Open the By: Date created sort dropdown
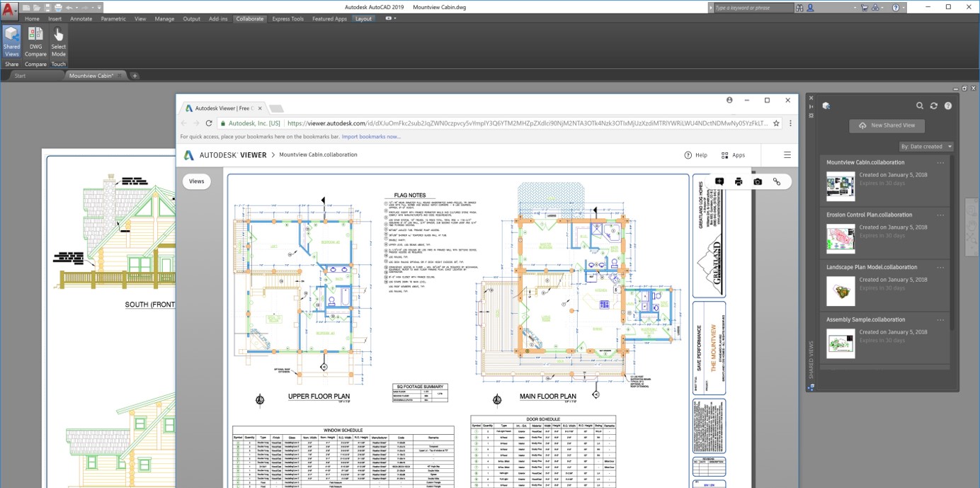 tap(926, 147)
